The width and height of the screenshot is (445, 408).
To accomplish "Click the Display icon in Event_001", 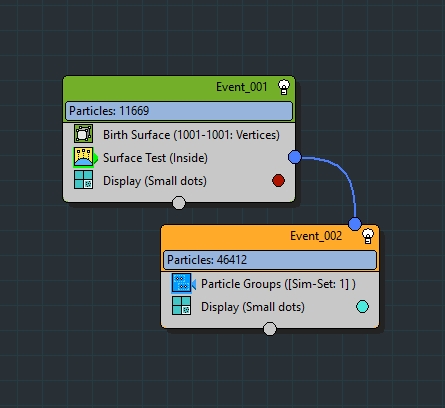I will tap(83, 180).
